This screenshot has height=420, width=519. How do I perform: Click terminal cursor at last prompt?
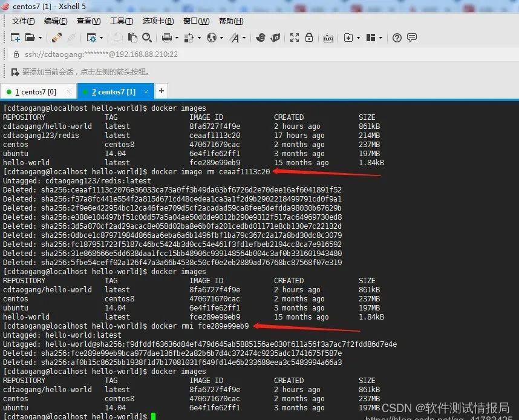pos(153,416)
